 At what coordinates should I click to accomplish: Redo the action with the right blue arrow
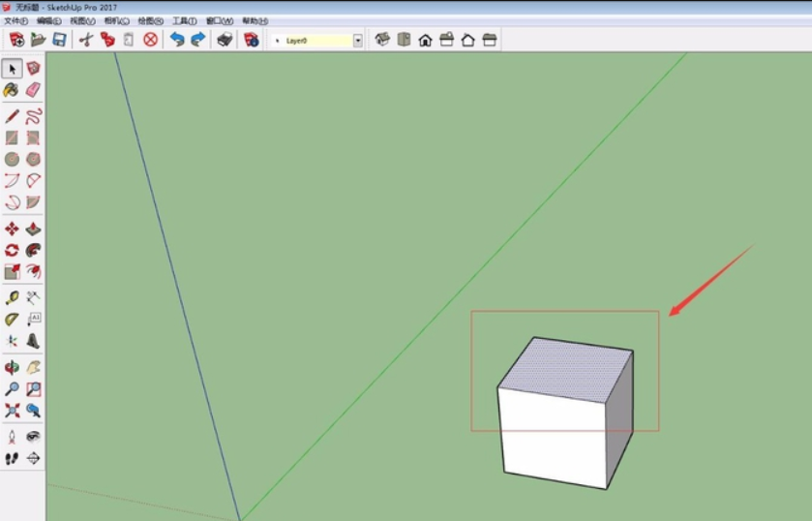198,40
